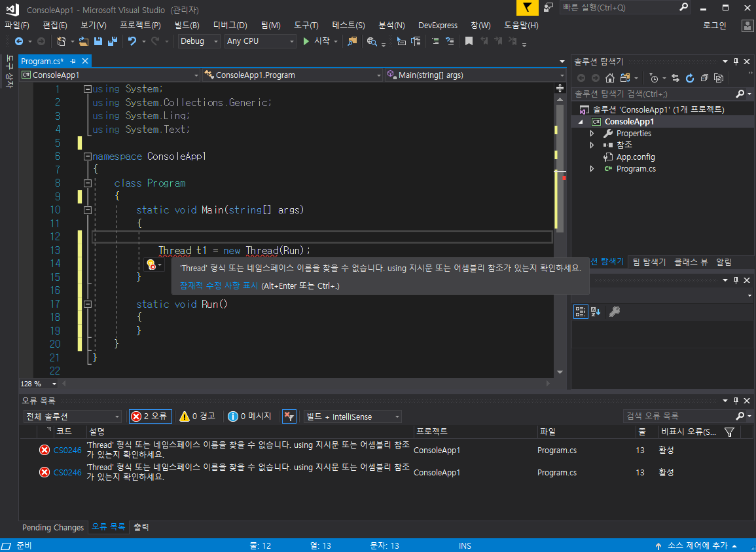Toggle the 2 오류 errors filter
756x552 pixels.
151,416
